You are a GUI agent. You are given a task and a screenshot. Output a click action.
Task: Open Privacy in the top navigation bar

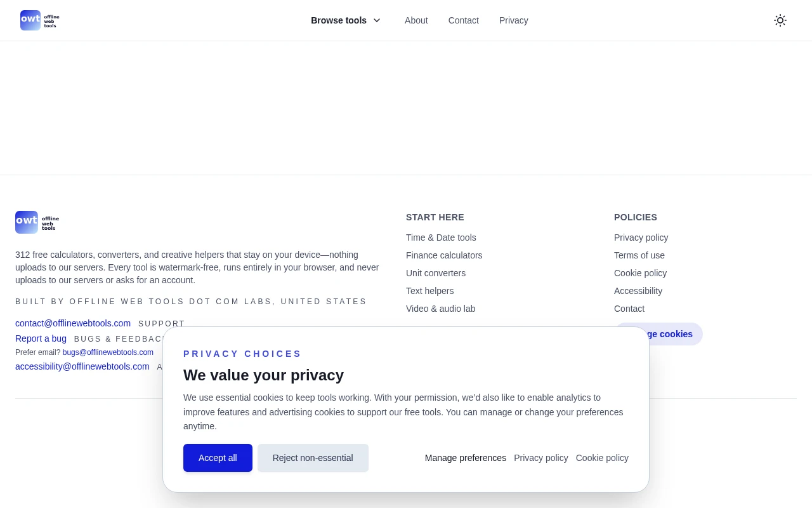(x=513, y=20)
